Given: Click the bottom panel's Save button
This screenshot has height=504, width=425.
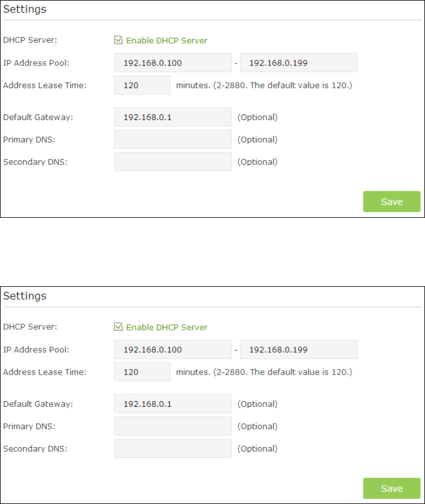Looking at the screenshot, I should coord(392,488).
